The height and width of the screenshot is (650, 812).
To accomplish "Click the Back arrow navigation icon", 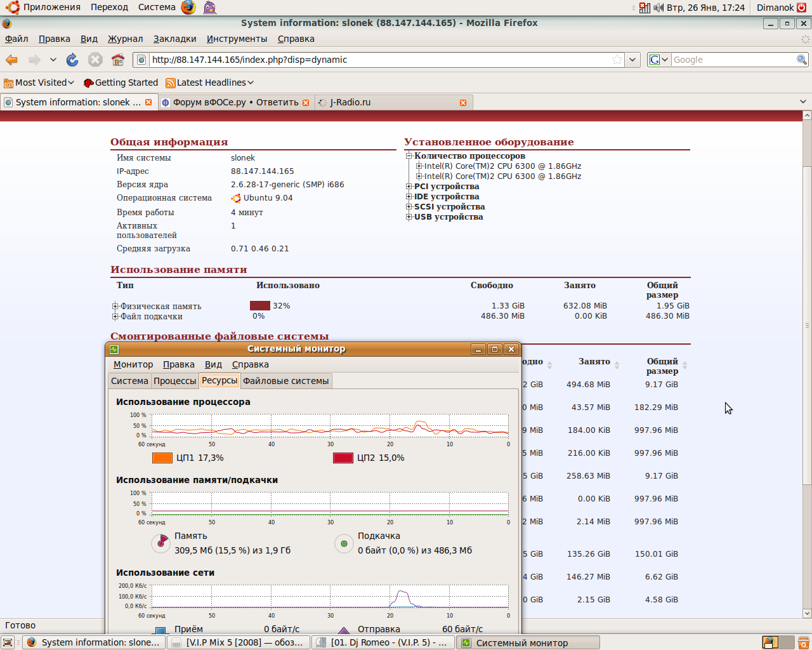I will click(11, 60).
